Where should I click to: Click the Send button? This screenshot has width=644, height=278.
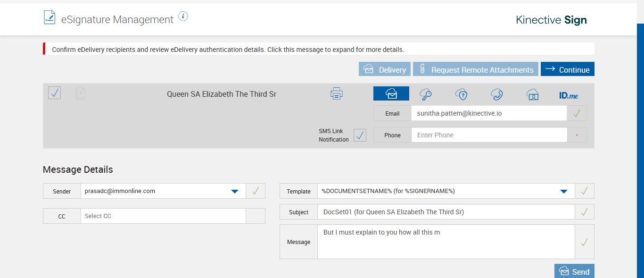click(x=574, y=271)
